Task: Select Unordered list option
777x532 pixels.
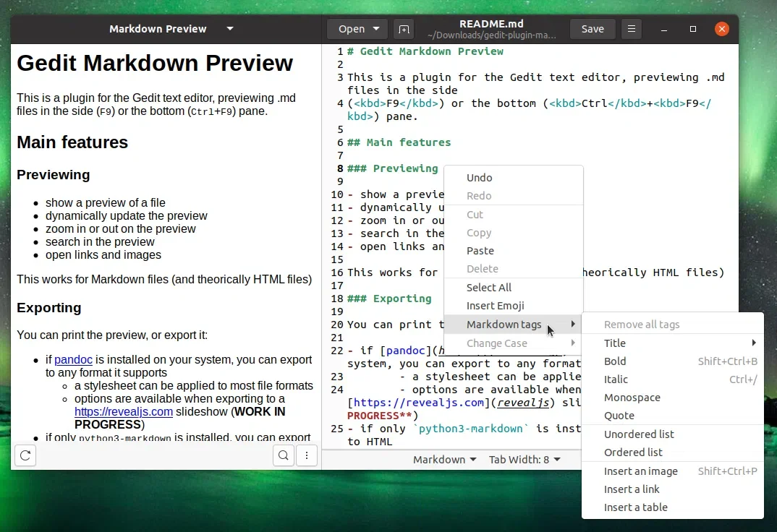Action: coord(672,434)
